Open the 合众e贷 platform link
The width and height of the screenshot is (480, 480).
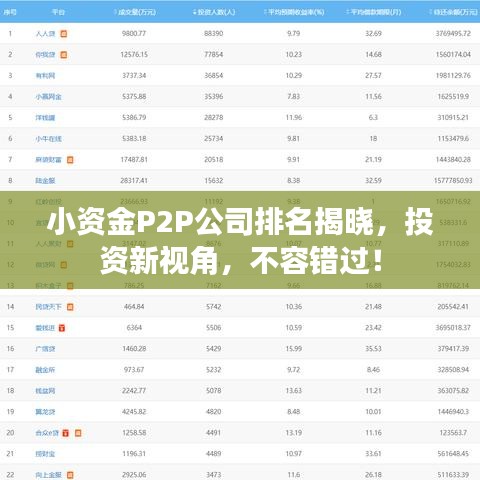click(47, 433)
